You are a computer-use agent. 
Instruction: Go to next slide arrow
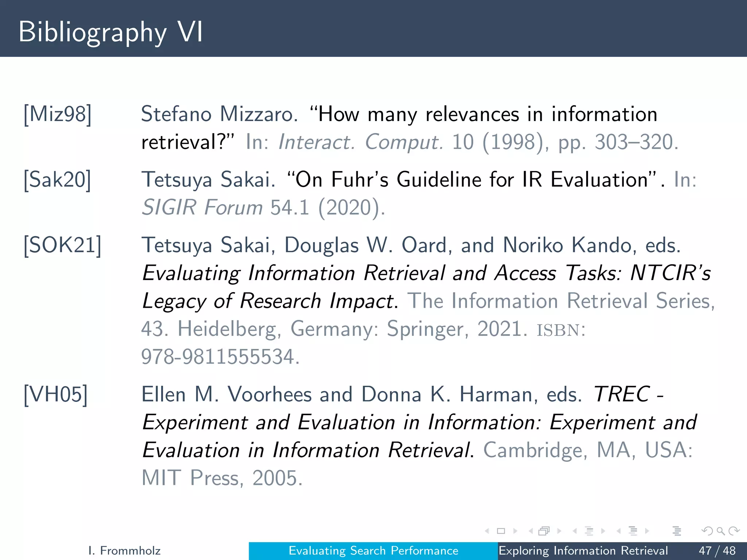515,531
